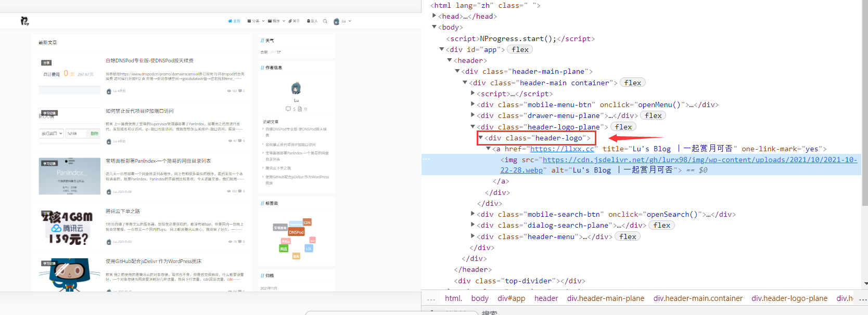Collapse div header-logo node
Viewport: 868px width, 315px height.
pyautogui.click(x=481, y=138)
